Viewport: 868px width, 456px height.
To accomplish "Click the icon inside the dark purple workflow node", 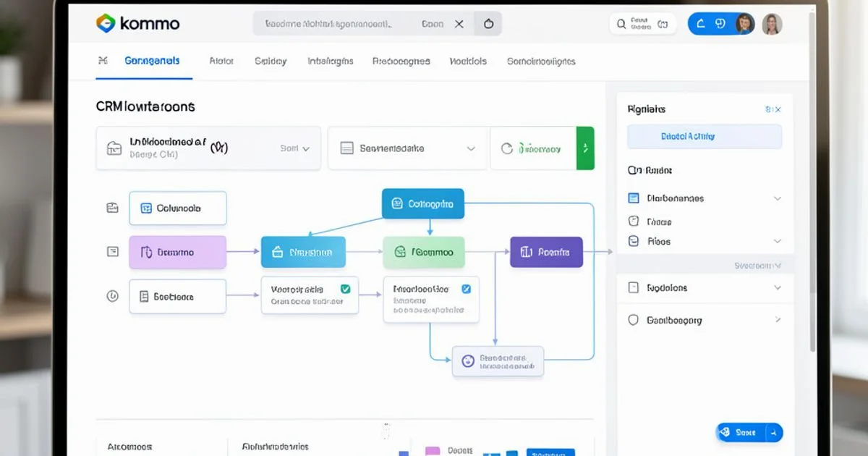I will [525, 253].
